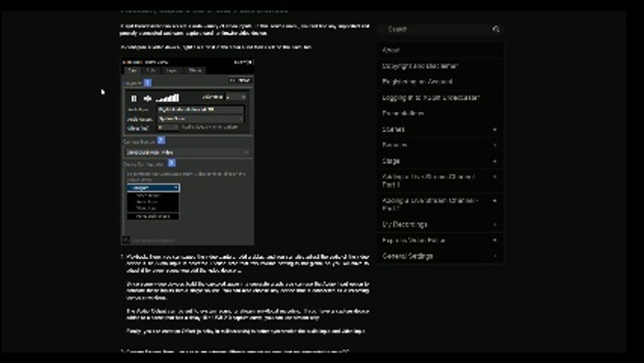The height and width of the screenshot is (363, 644).
Task: Open Adding a Live Stream Channel Part 2
Action: (x=430, y=204)
